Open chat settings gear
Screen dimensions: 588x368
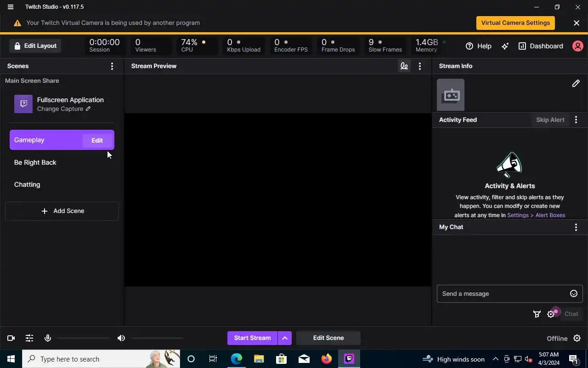tap(551, 314)
